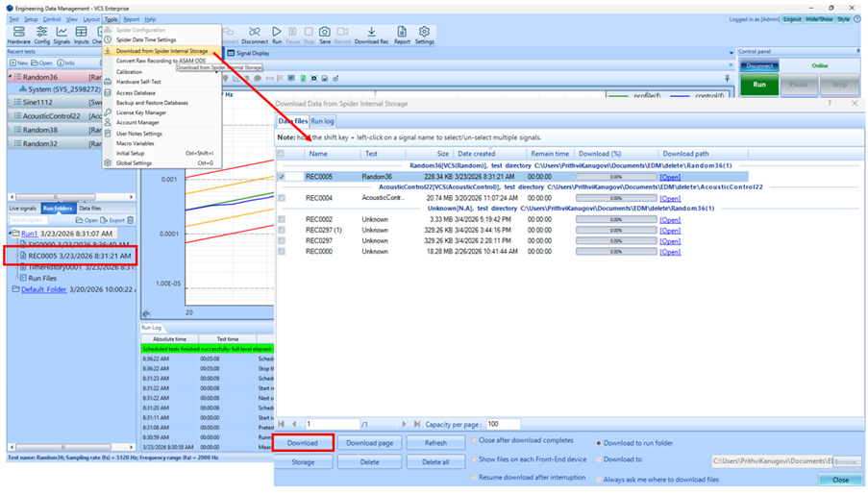The height and width of the screenshot is (495, 868).
Task: Expand the Random36 test in Recent tests
Action: tap(9, 76)
